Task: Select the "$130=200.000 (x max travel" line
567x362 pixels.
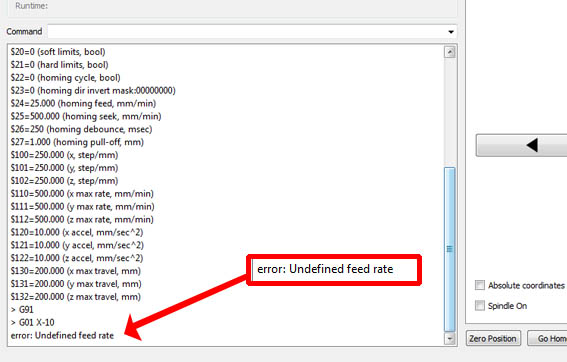Action: pyautogui.click(x=76, y=271)
